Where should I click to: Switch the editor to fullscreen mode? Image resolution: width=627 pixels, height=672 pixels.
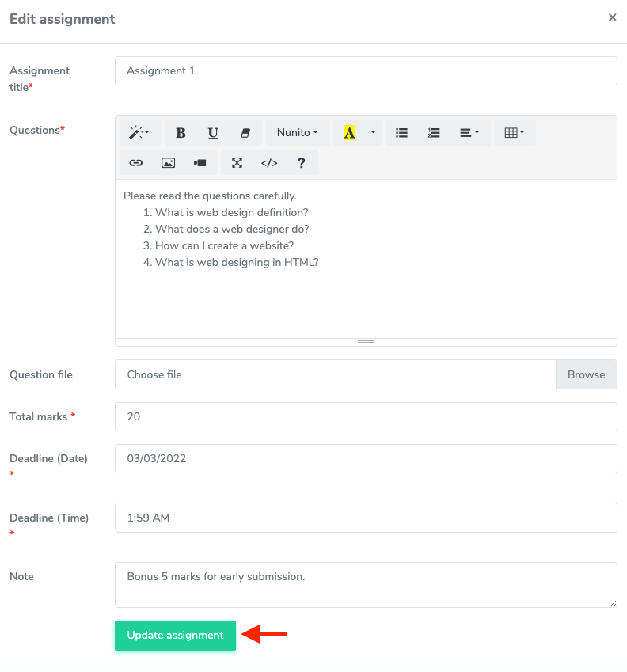[x=237, y=162]
